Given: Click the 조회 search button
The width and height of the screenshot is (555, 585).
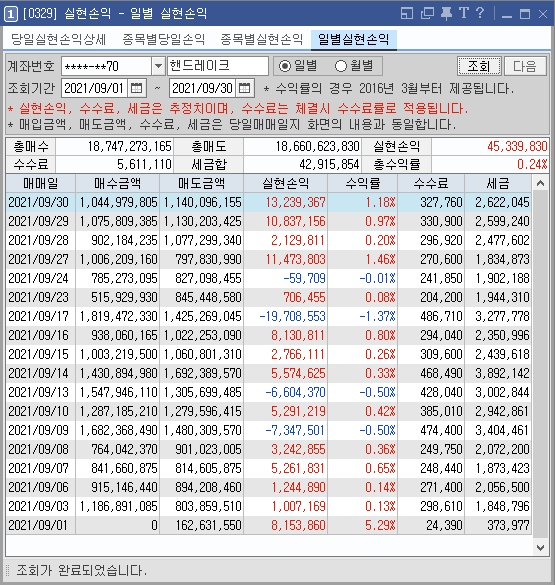Looking at the screenshot, I should [x=479, y=66].
